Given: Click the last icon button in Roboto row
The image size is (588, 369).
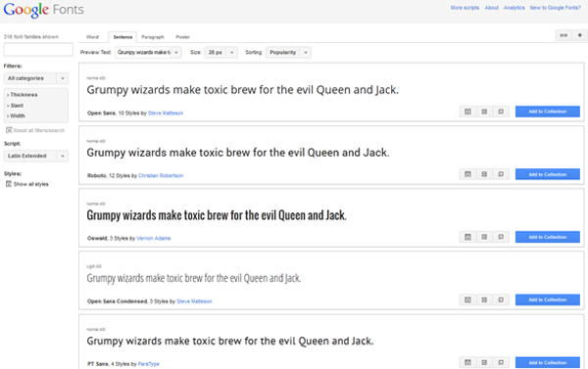Looking at the screenshot, I should [x=501, y=174].
